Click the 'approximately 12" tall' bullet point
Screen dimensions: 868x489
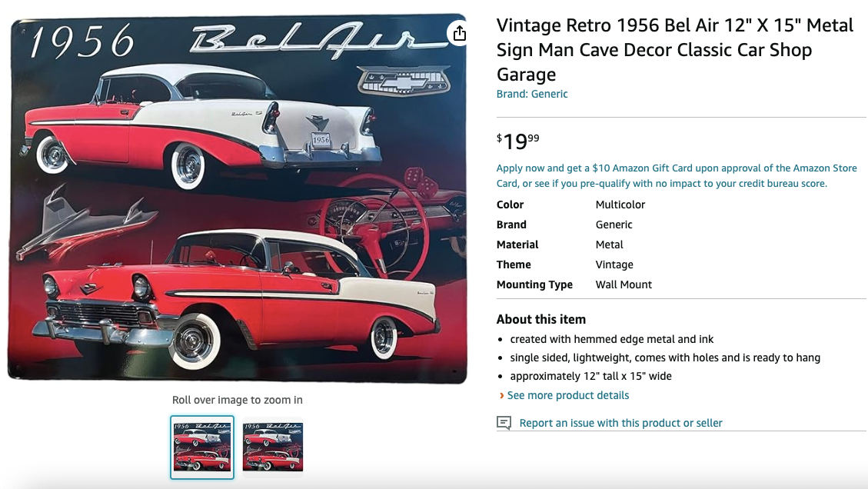(590, 376)
